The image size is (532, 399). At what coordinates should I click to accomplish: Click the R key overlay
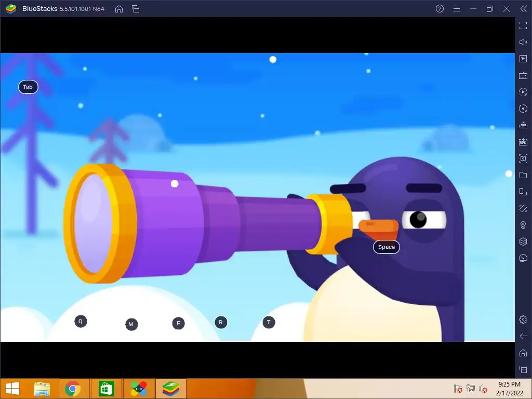221,322
